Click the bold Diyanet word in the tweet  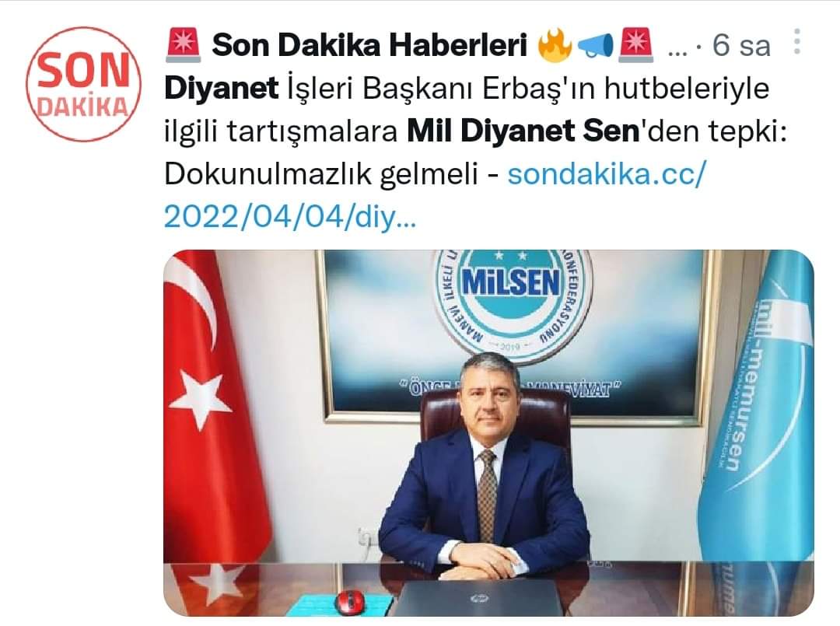click(221, 89)
